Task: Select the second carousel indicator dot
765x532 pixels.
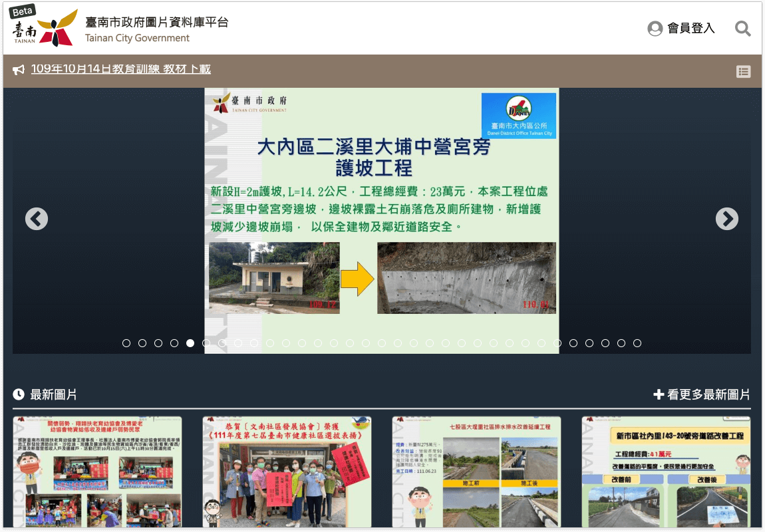Action: [142, 343]
